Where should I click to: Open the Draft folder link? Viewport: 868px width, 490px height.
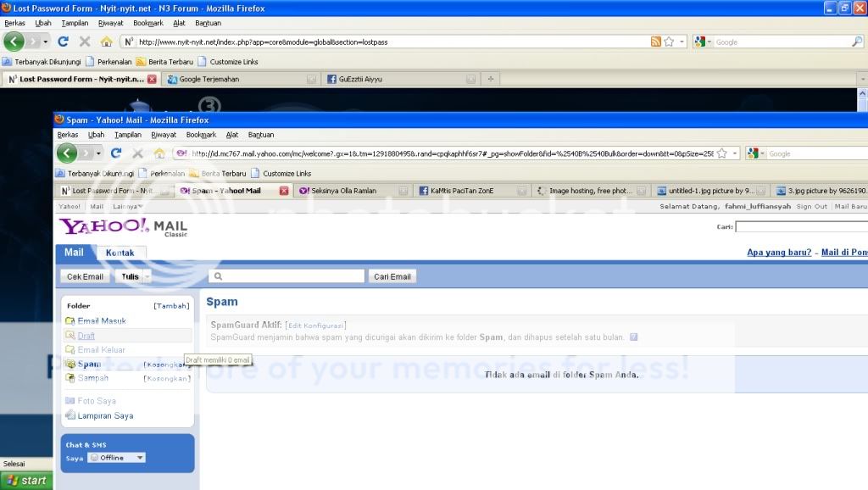click(86, 336)
